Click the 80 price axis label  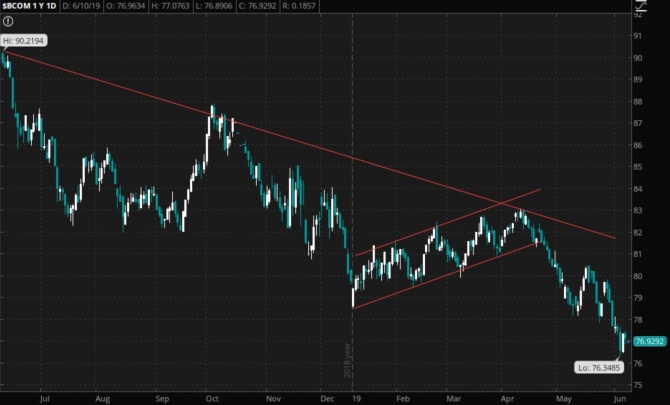coord(638,276)
